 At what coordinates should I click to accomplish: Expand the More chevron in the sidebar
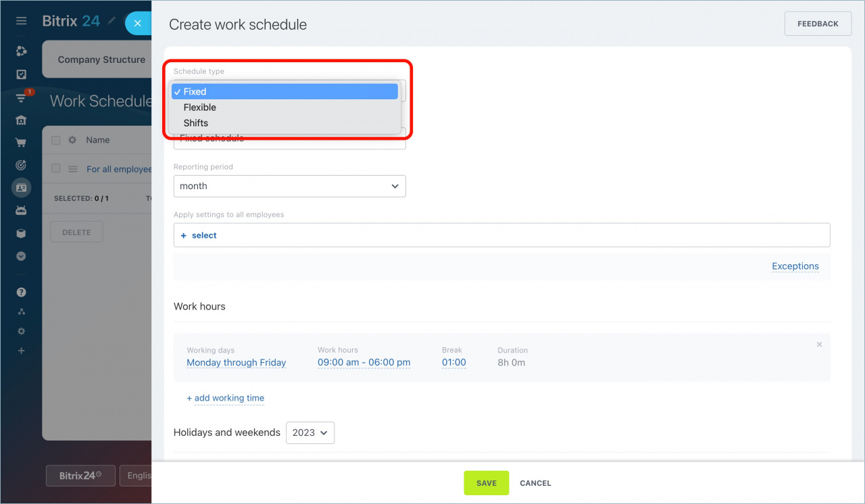(21, 256)
